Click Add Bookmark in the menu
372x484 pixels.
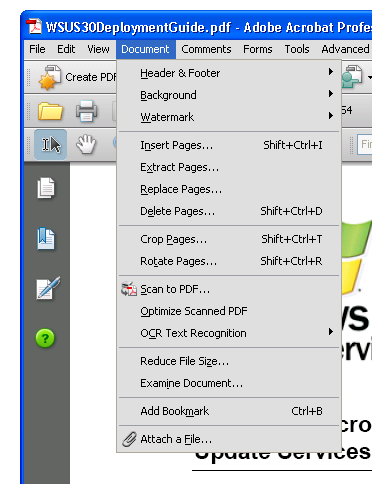[x=229, y=411]
